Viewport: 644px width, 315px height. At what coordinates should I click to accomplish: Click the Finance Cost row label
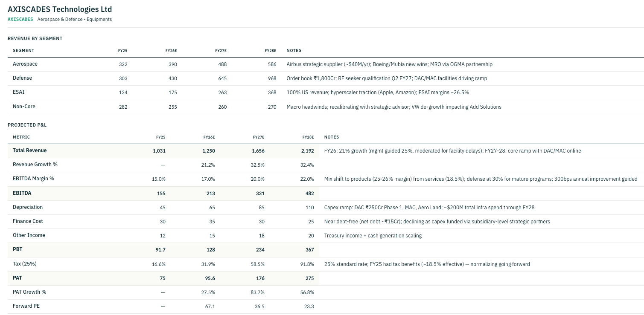point(28,221)
